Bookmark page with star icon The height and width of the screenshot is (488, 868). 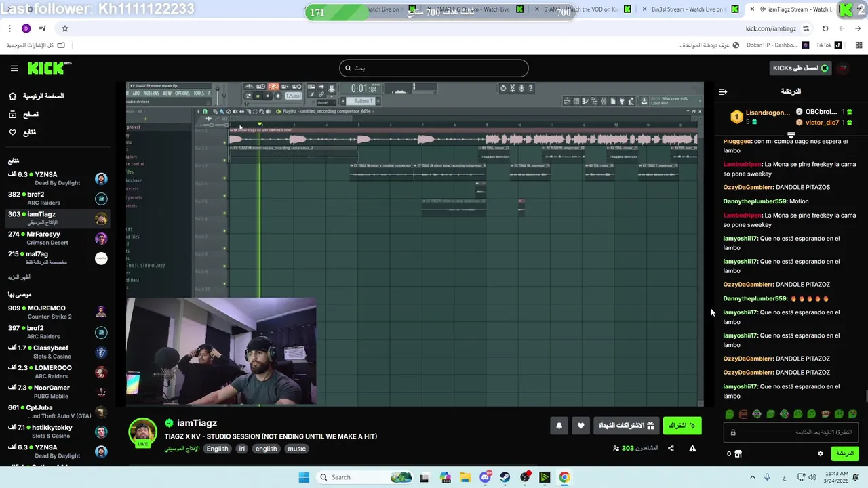tap(65, 28)
